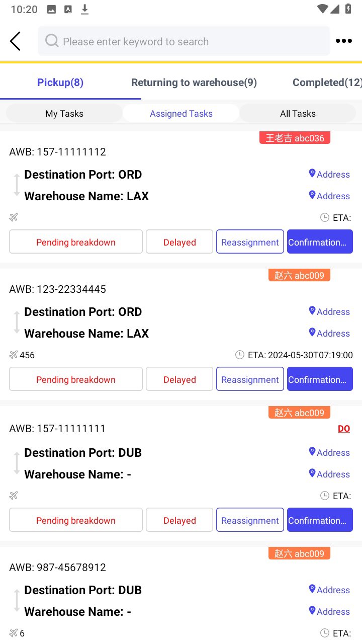
Task: Tap ETA clock icon on AWB 123-22334445
Action: click(x=240, y=355)
